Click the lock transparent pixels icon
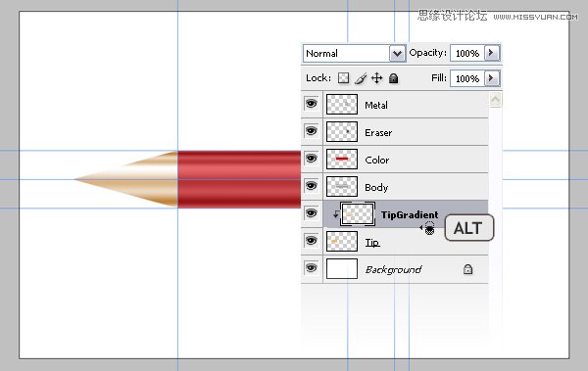 pyautogui.click(x=344, y=78)
